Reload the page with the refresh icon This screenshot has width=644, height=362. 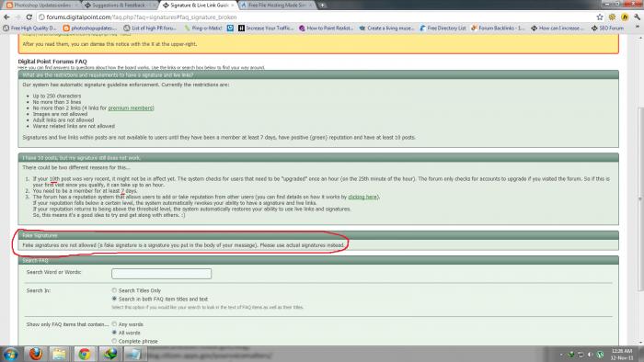[x=29, y=17]
